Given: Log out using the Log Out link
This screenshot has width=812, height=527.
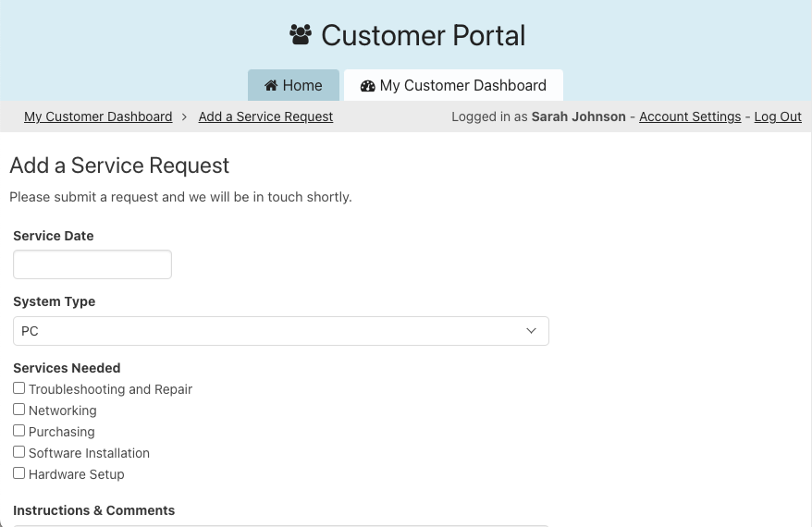Looking at the screenshot, I should coord(778,116).
